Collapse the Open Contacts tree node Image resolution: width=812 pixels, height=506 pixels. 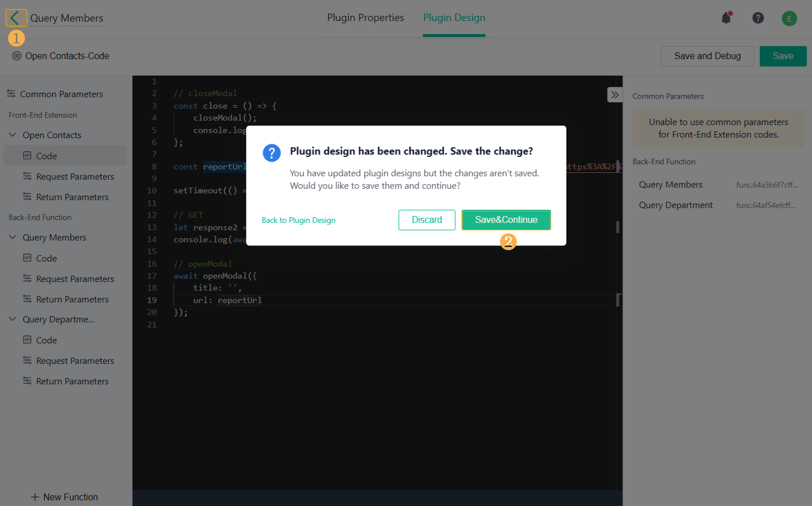(x=13, y=135)
